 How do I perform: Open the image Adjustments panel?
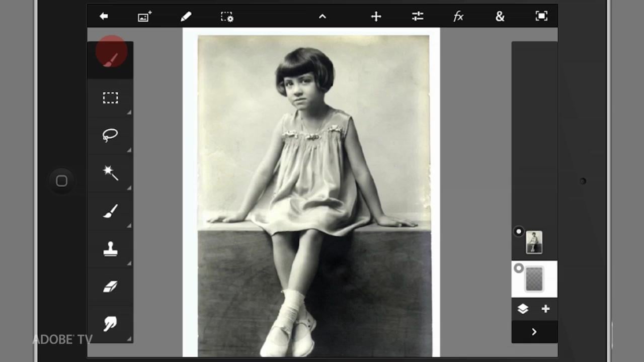point(417,17)
